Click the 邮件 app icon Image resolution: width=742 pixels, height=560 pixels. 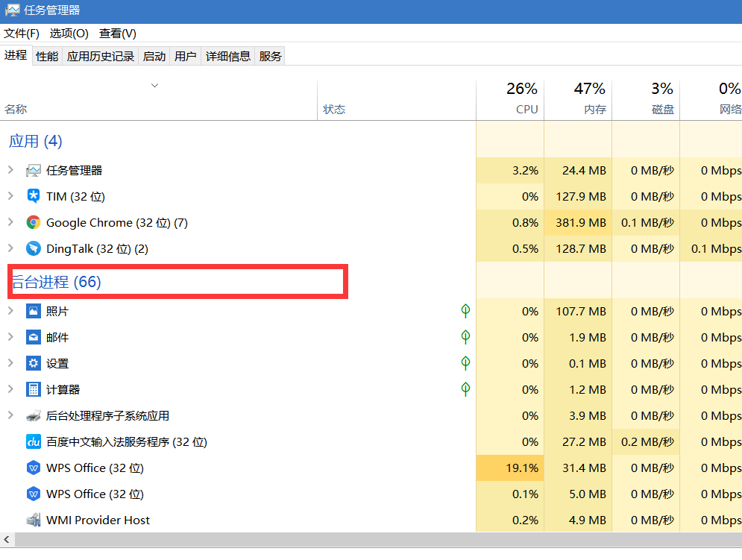coord(33,337)
